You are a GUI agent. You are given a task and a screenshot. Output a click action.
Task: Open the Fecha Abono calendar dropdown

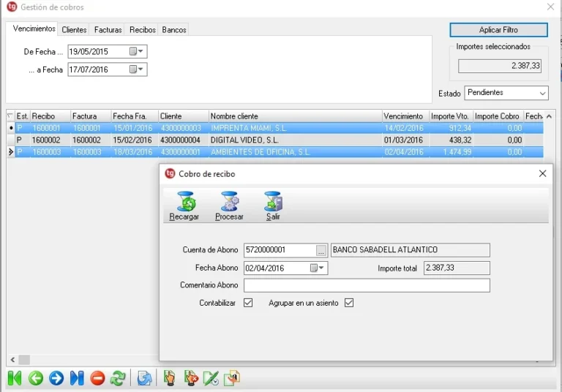[x=317, y=268]
